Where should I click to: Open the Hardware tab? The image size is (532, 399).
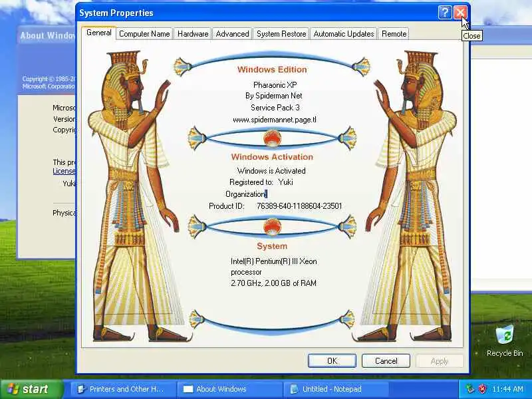pos(193,34)
